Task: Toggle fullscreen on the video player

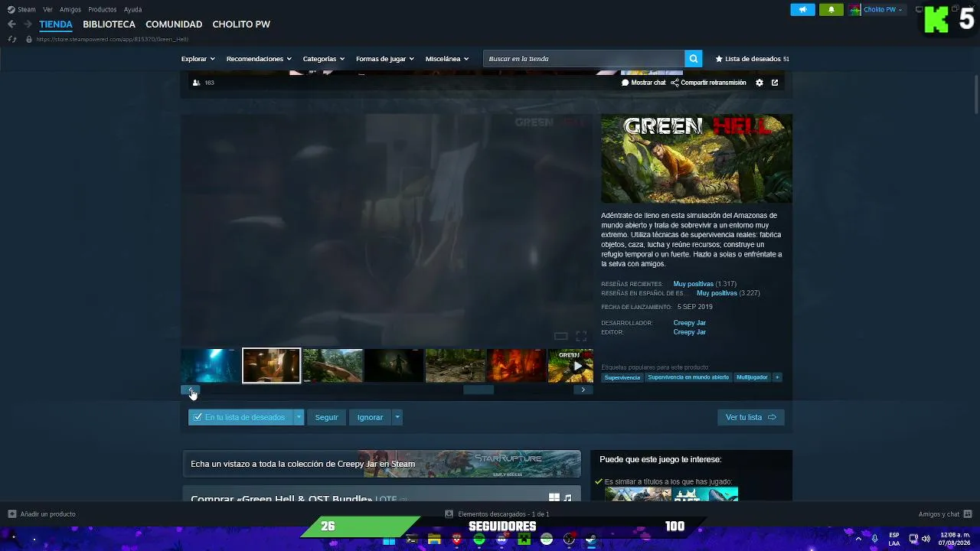Action: [x=581, y=336]
